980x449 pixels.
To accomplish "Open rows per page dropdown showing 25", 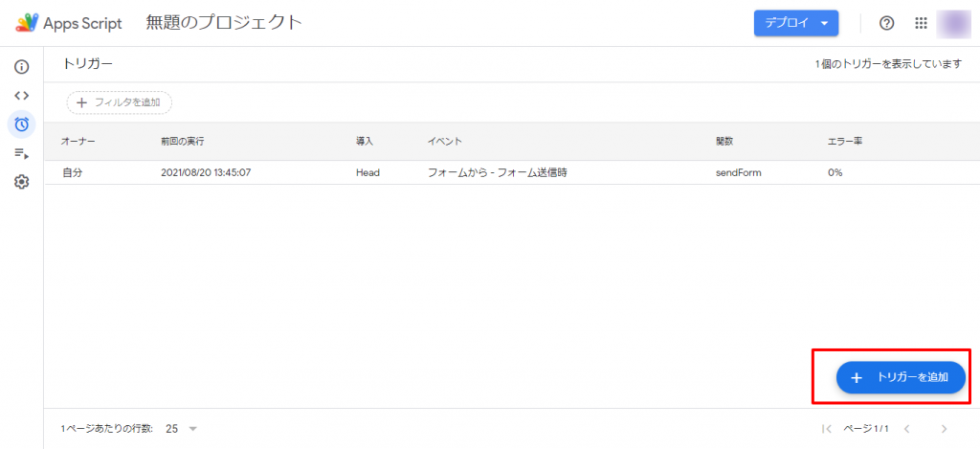I will click(181, 429).
